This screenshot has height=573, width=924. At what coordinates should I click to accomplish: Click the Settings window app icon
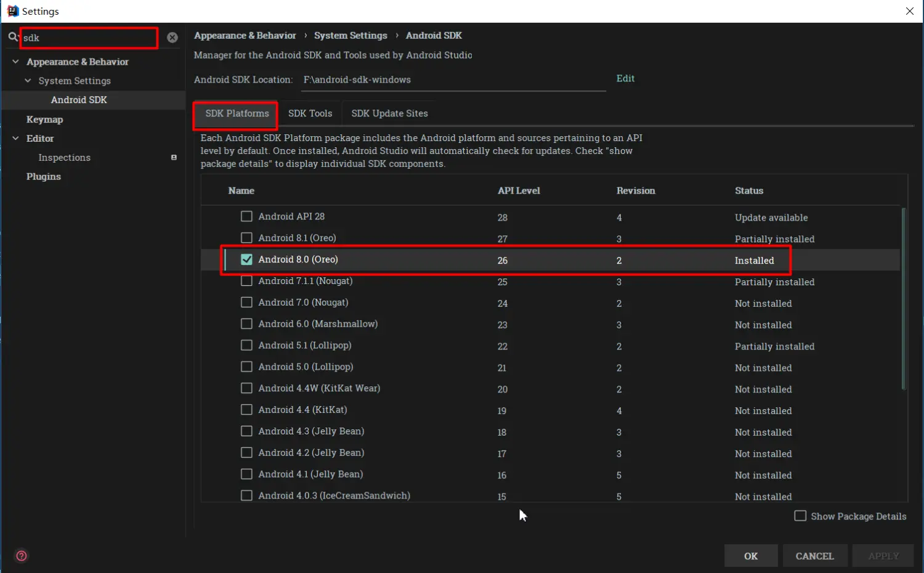pos(12,11)
